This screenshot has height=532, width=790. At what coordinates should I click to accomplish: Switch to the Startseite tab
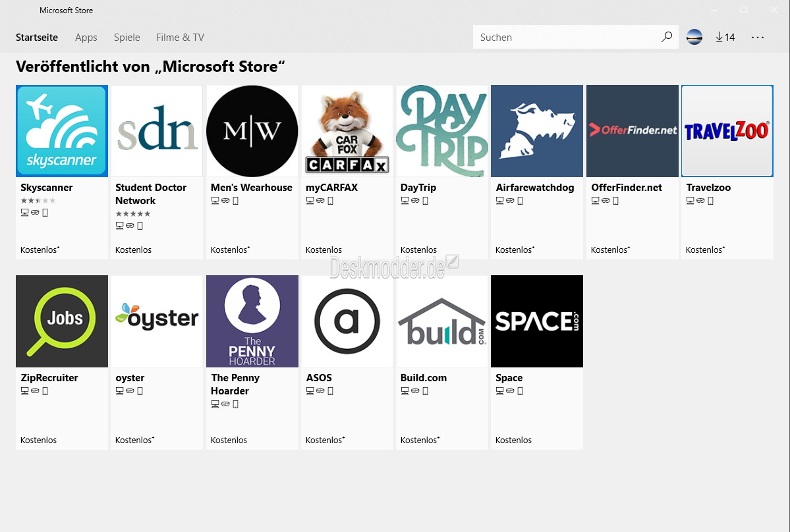[x=37, y=38]
